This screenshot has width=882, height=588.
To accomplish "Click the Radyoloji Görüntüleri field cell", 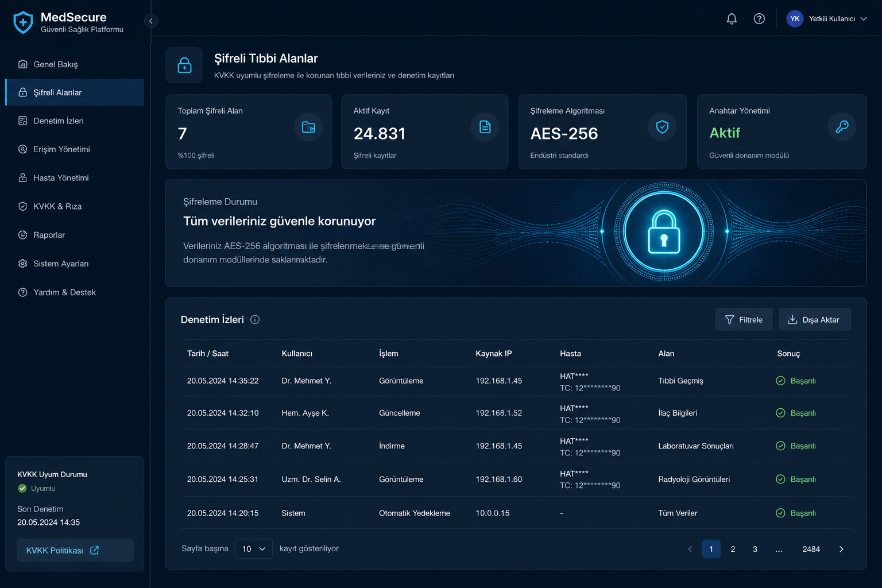I will pos(694,479).
